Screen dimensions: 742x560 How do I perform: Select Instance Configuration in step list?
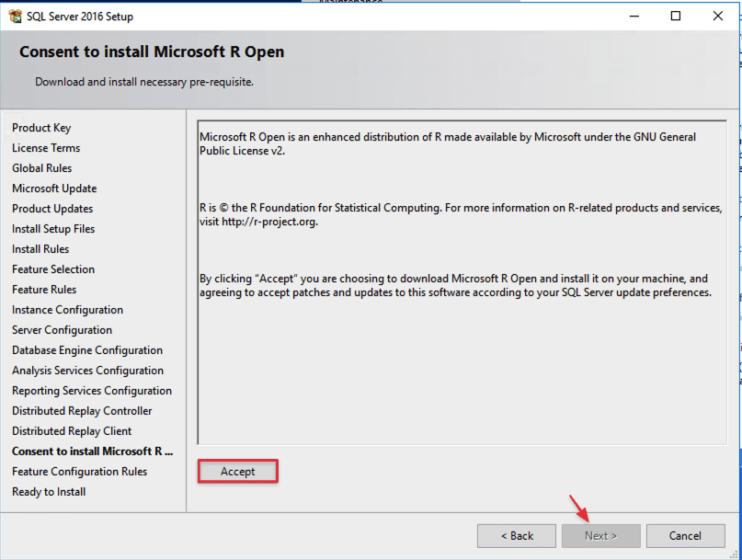point(67,310)
